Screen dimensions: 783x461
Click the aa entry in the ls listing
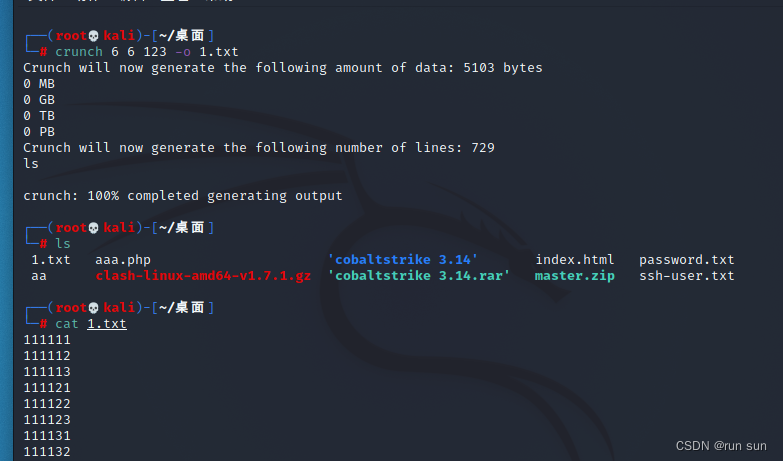[39, 276]
